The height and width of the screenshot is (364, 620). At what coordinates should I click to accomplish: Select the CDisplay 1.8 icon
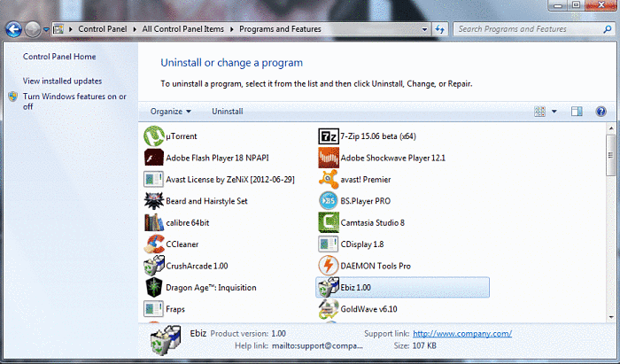point(329,244)
